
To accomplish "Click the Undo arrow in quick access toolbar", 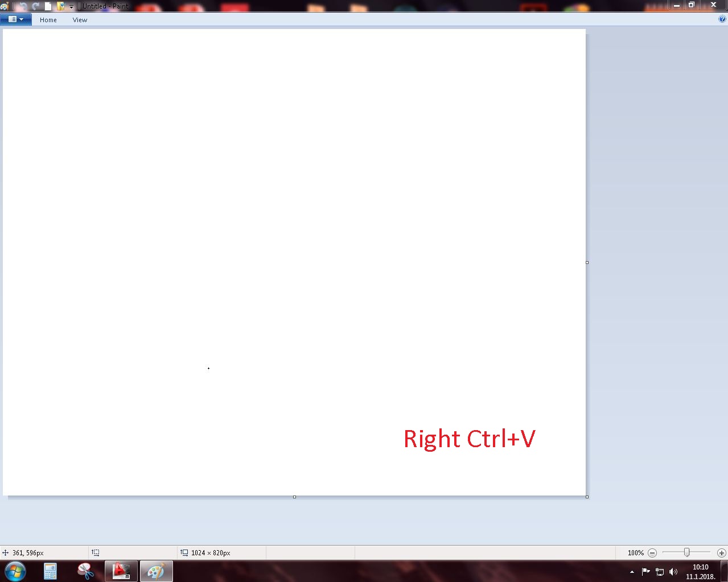I will click(23, 6).
